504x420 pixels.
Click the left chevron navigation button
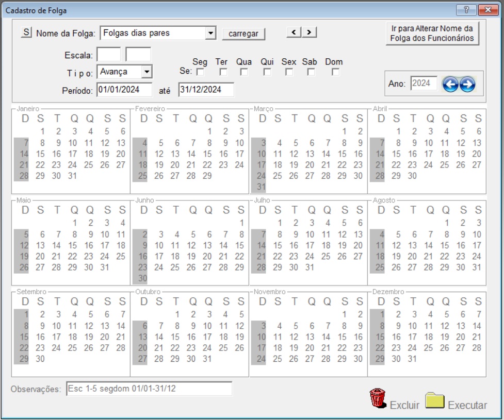(x=294, y=32)
